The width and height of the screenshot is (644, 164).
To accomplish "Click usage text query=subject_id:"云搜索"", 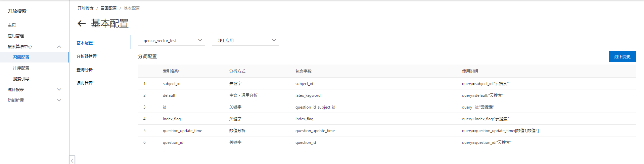I will coord(485,83).
